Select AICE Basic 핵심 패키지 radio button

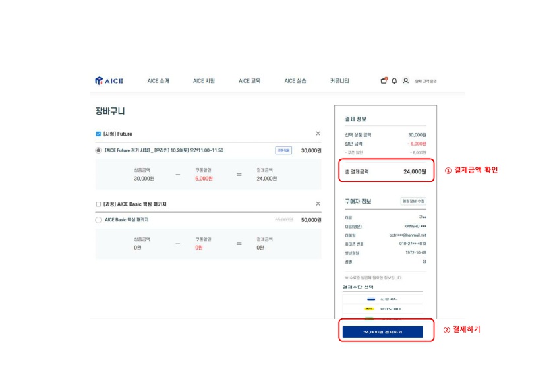tap(98, 220)
